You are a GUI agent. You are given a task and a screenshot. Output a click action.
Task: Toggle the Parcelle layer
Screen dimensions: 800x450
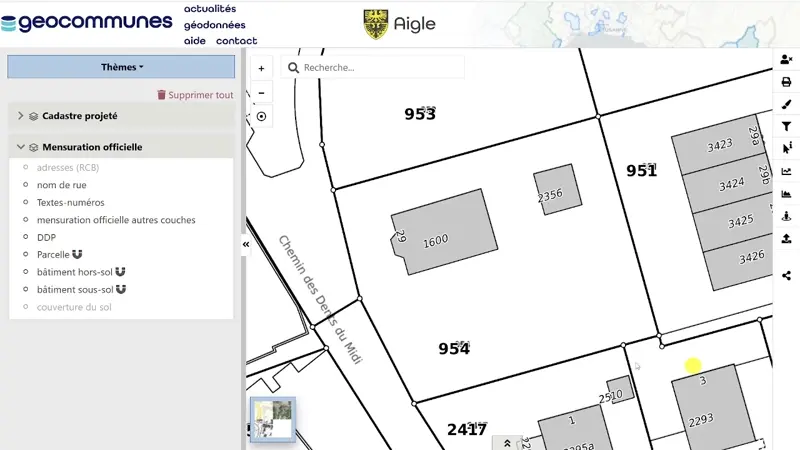point(54,255)
